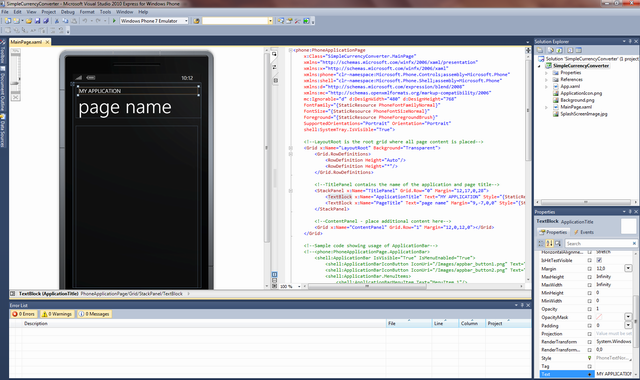Viewport: 640px width, 380px height.
Task: Open the Tools menu
Action: coord(105,12)
